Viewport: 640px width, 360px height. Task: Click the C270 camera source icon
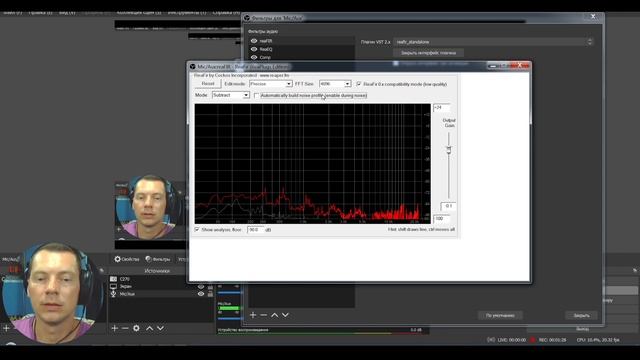[x=113, y=279]
